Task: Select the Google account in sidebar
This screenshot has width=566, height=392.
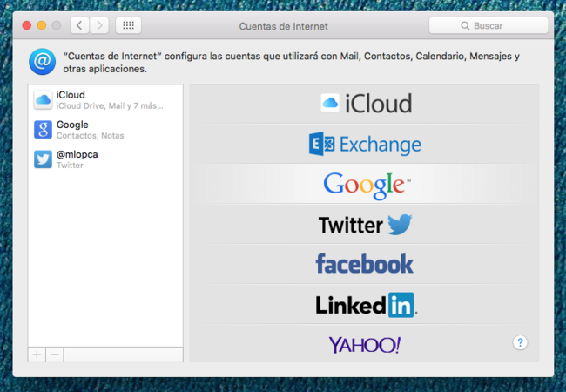Action: [105, 130]
